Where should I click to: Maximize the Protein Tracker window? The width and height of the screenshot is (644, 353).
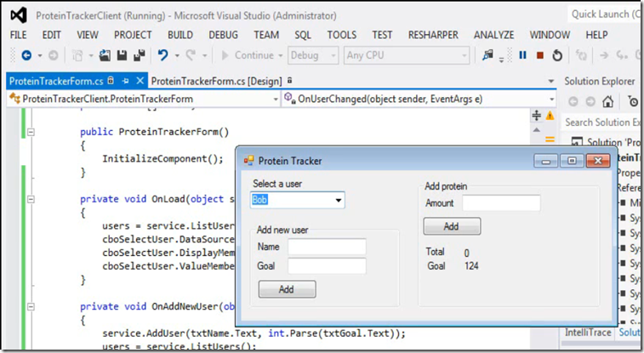572,161
